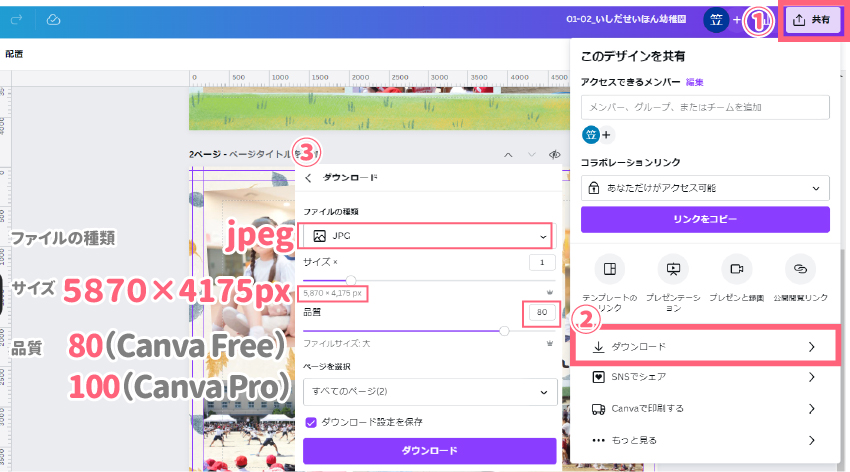
Task: Select 公開閲覧リンク icon
Action: pos(800,269)
